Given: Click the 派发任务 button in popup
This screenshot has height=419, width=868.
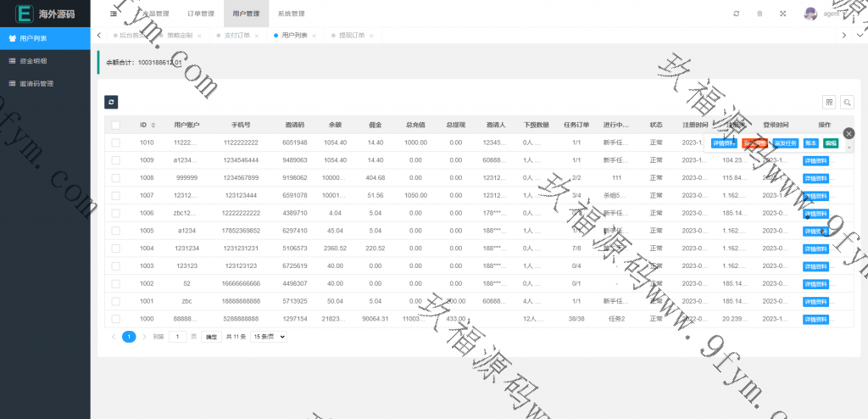Looking at the screenshot, I should (x=785, y=143).
